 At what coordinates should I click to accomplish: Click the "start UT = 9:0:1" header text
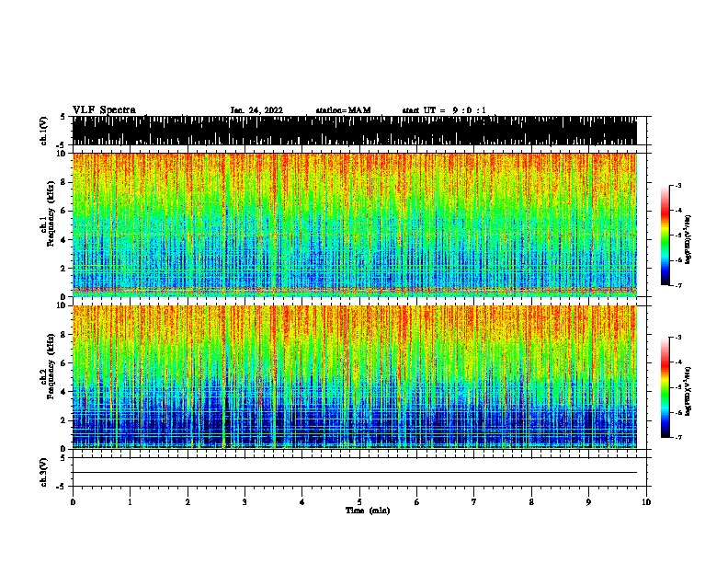pos(444,110)
